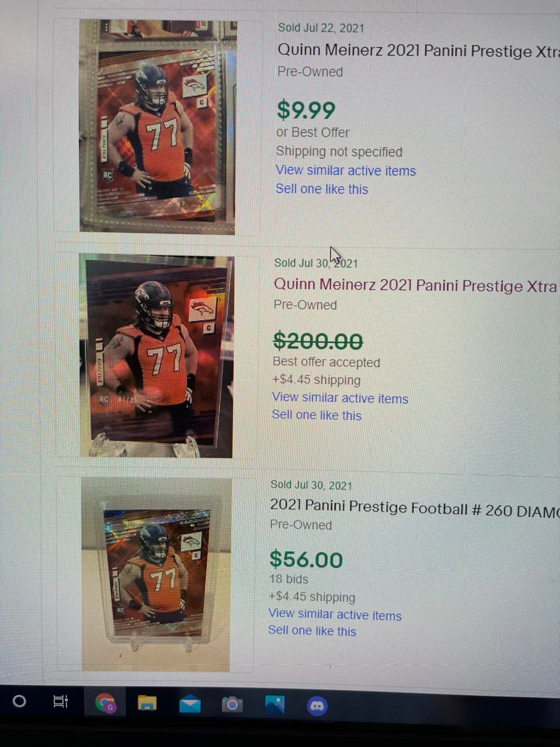Open Discord from the taskbar
The image size is (560, 747).
[317, 705]
